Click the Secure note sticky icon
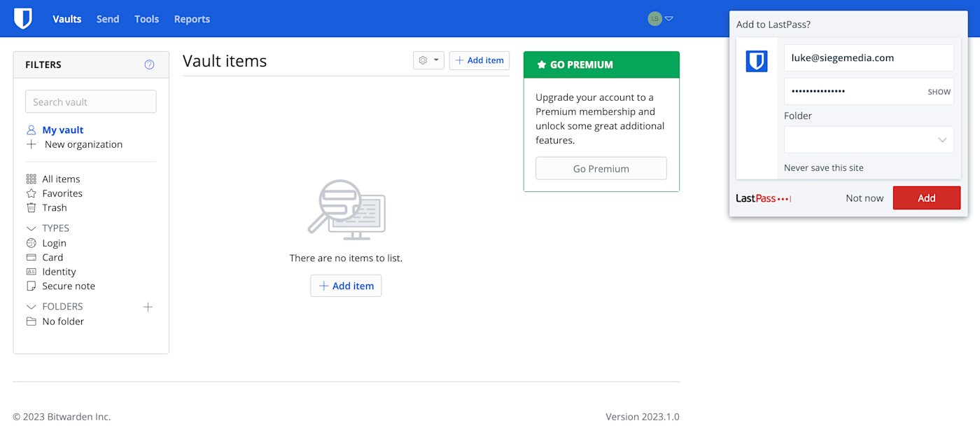This screenshot has width=980, height=442. tap(31, 286)
